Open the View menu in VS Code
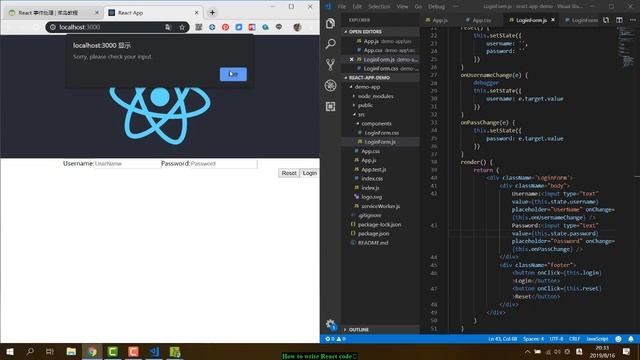640x360 pixels. [402, 7]
